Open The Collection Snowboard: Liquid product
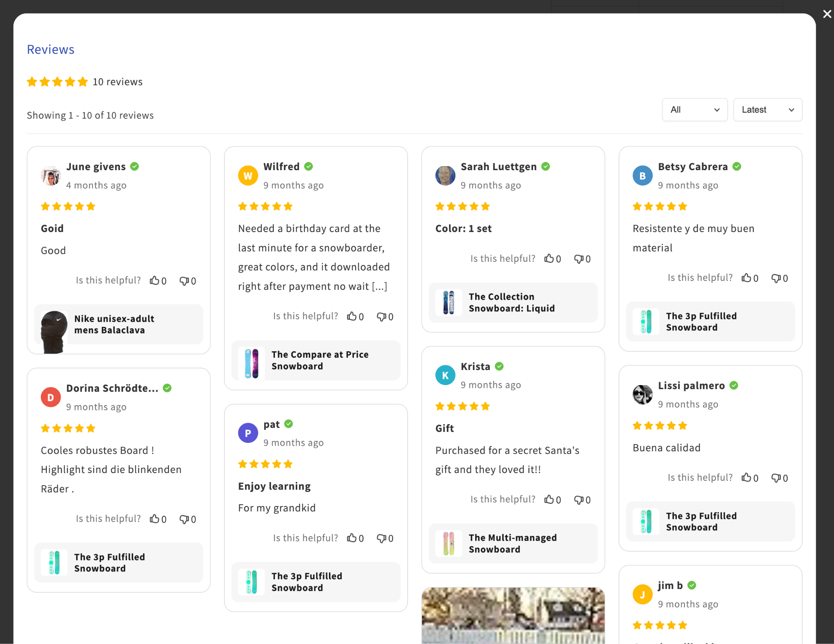The width and height of the screenshot is (834, 644). point(513,302)
